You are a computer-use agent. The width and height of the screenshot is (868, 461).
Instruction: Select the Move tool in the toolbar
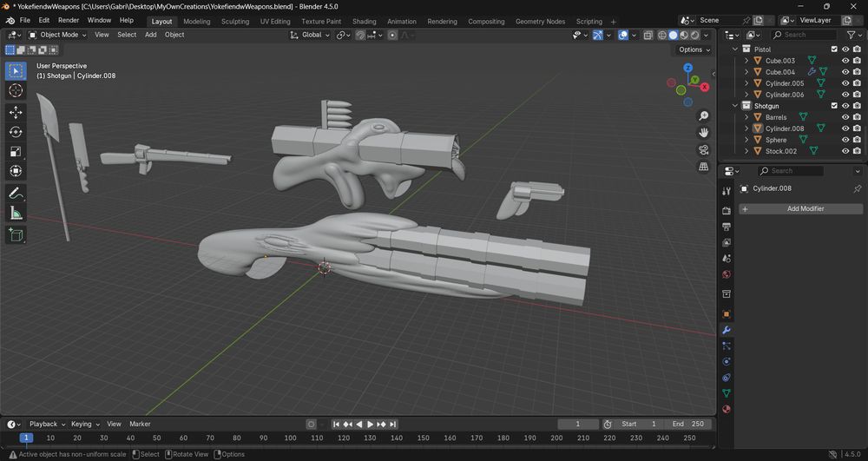coord(16,112)
